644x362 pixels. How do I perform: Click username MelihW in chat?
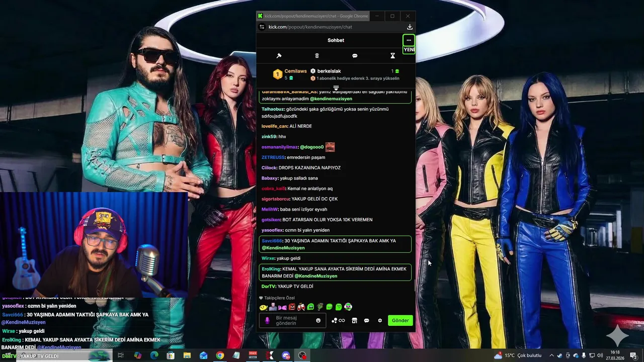tap(270, 209)
